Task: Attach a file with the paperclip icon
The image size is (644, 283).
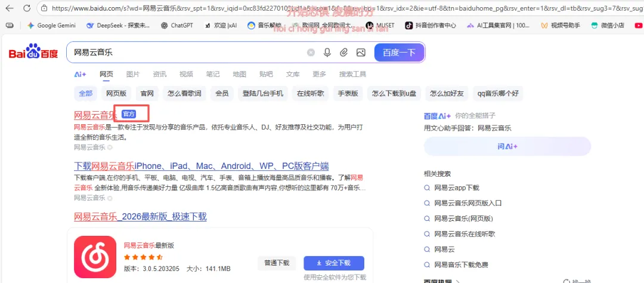Action: 344,52
